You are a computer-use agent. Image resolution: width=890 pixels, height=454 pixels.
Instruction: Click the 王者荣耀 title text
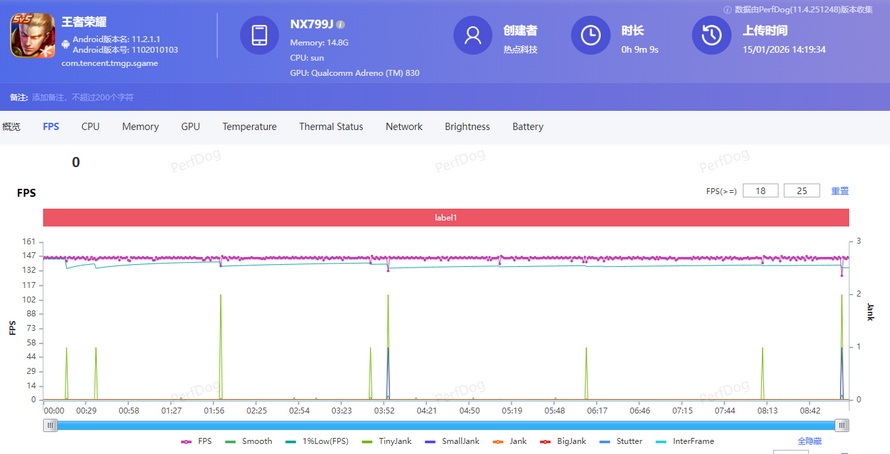tap(84, 22)
